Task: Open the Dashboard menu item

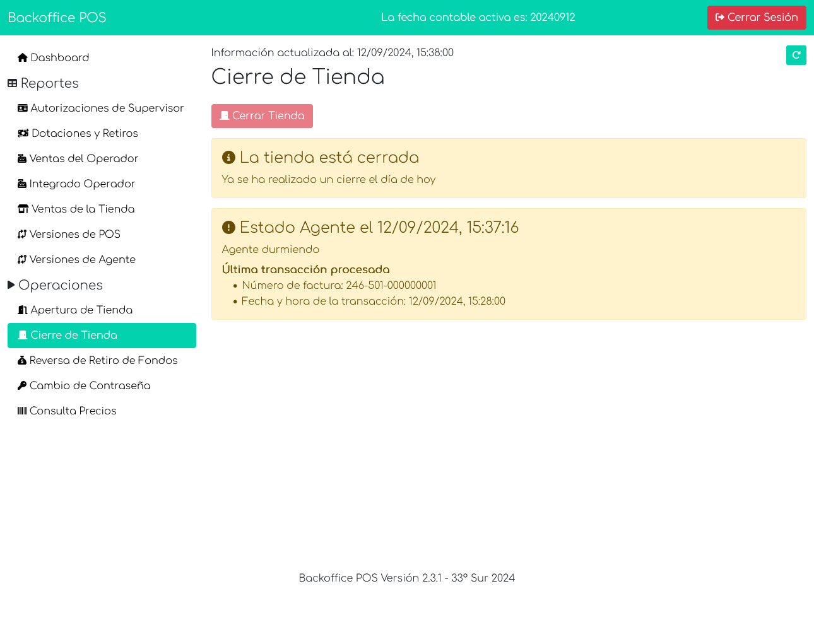Action: click(102, 57)
